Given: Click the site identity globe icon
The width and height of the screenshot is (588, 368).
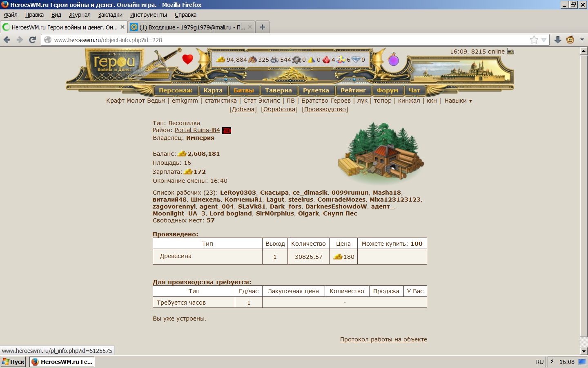Looking at the screenshot, I should tap(48, 40).
